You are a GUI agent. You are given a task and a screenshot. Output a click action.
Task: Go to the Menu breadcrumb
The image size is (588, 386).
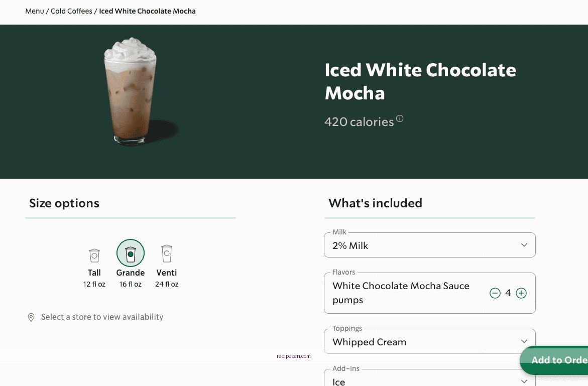pyautogui.click(x=34, y=11)
